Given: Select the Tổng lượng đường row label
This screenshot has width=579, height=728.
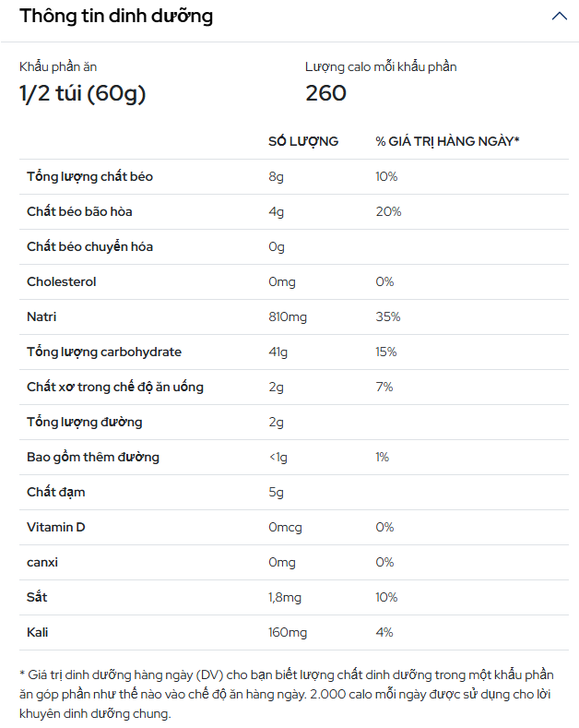Looking at the screenshot, I should pyautogui.click(x=84, y=422).
